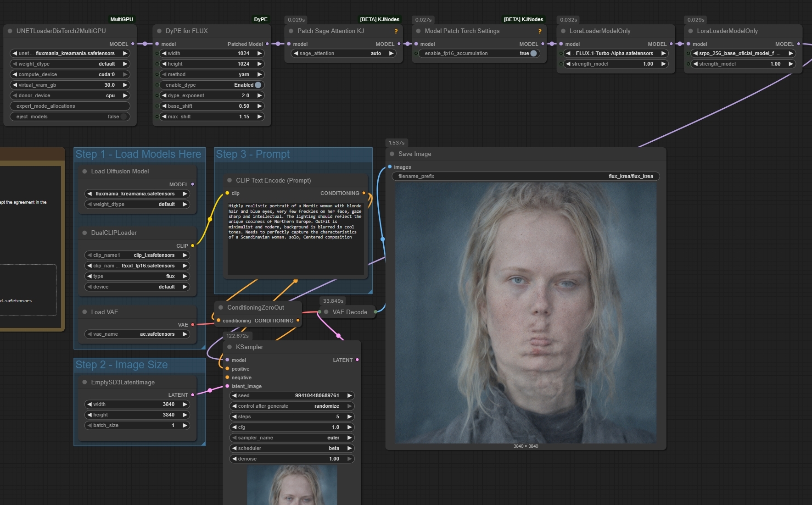The width and height of the screenshot is (812, 505).
Task: Collapse the CLIP Text Encode (Prompt) node dot
Action: (x=230, y=181)
